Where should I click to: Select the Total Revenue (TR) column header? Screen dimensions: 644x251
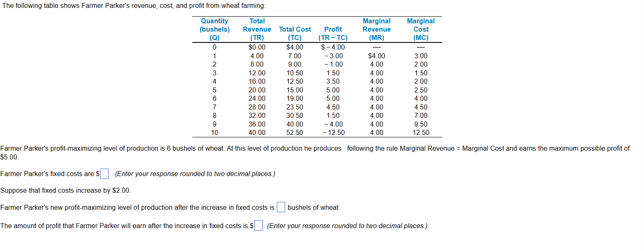click(x=257, y=29)
